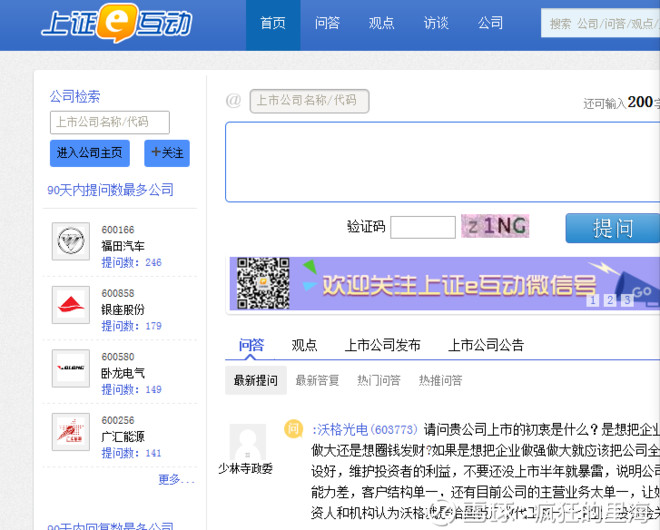The image size is (660, 530).
Task: Select the 问答 content tab
Action: [x=251, y=345]
